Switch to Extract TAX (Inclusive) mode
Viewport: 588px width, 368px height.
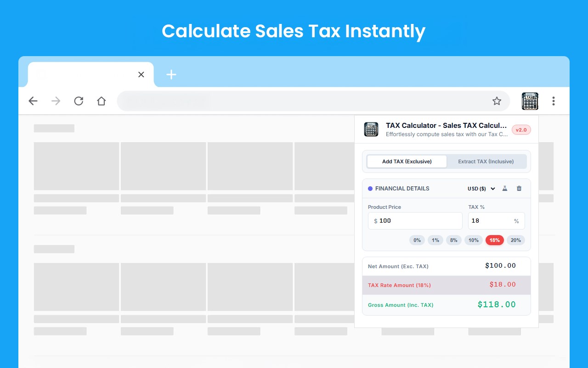486,161
